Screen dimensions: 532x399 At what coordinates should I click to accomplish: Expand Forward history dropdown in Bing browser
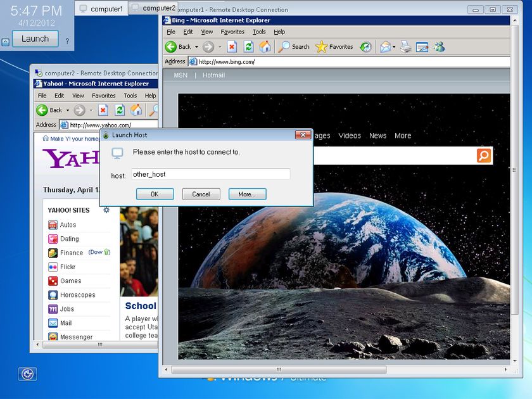(x=220, y=47)
